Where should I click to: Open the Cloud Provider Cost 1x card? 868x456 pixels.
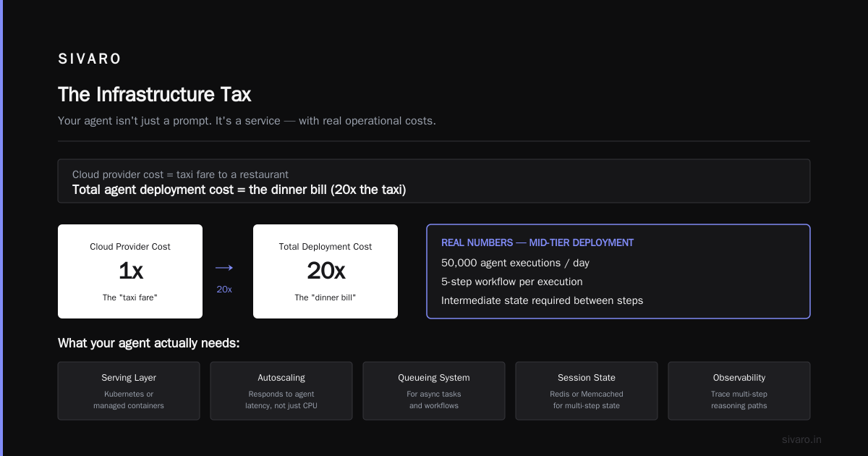pyautogui.click(x=130, y=271)
